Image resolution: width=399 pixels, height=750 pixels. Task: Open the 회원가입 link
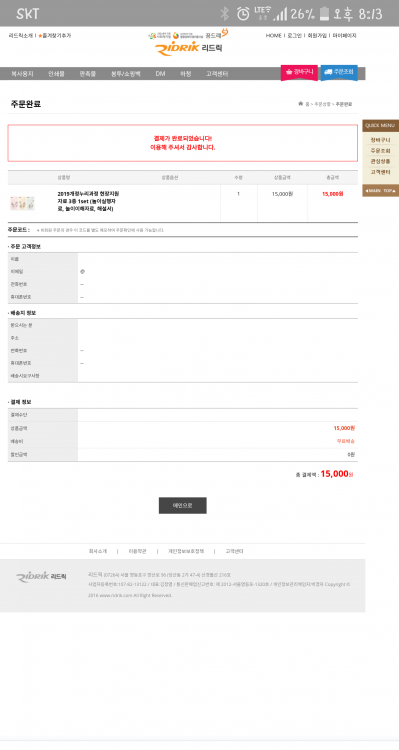[x=317, y=36]
